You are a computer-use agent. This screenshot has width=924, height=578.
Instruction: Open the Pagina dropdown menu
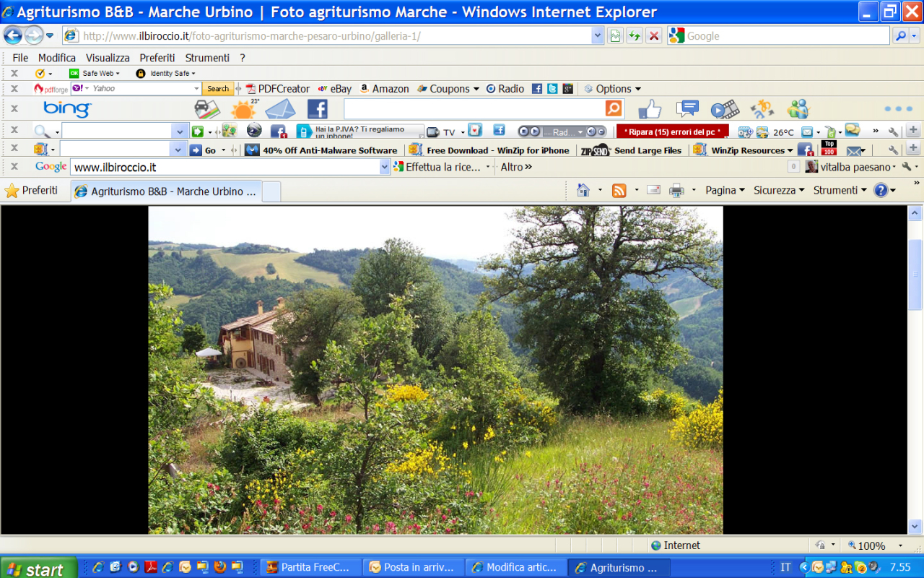click(725, 190)
